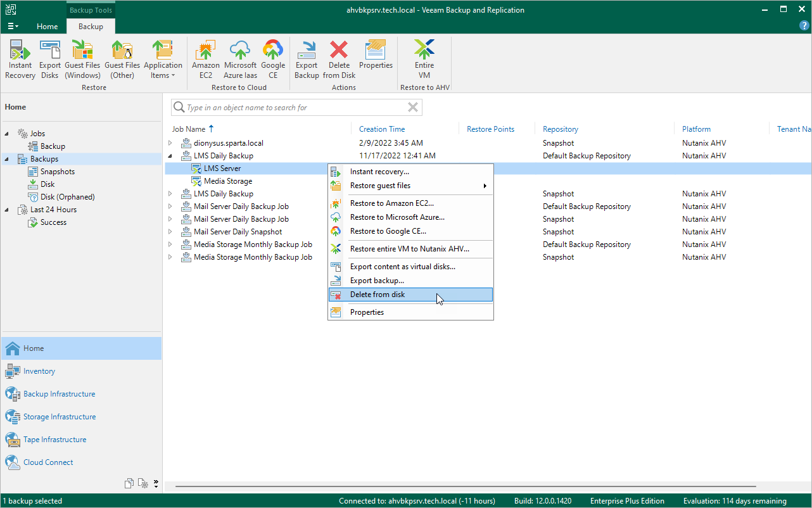This screenshot has height=508, width=812.
Task: Choose Instant recovery from context menu
Action: (410, 172)
